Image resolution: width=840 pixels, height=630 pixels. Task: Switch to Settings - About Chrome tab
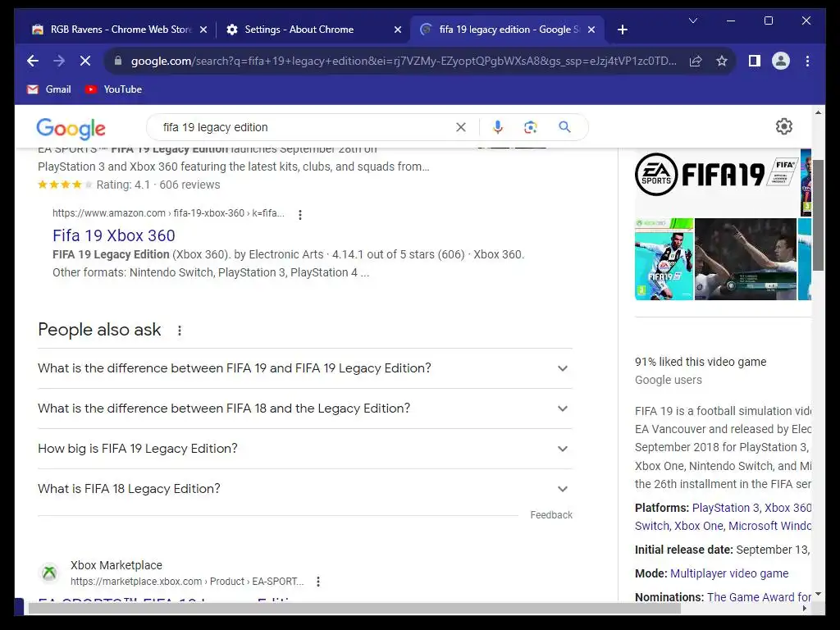tap(313, 30)
